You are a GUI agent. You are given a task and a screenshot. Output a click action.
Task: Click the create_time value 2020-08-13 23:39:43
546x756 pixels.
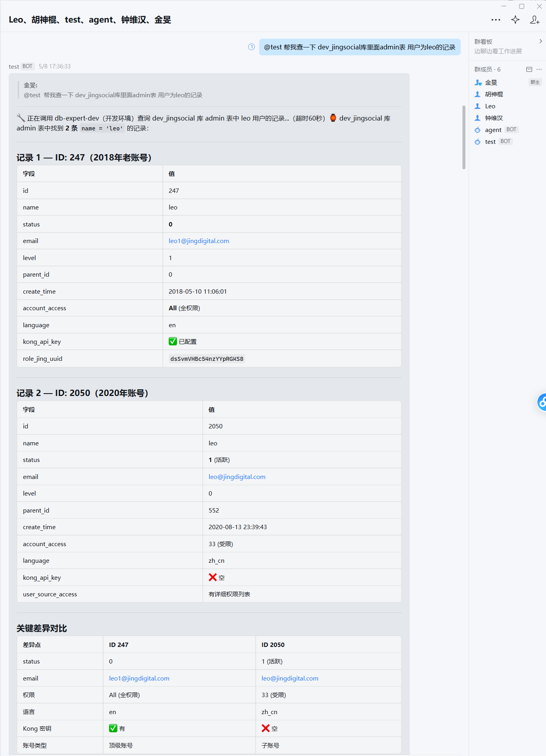coord(238,527)
